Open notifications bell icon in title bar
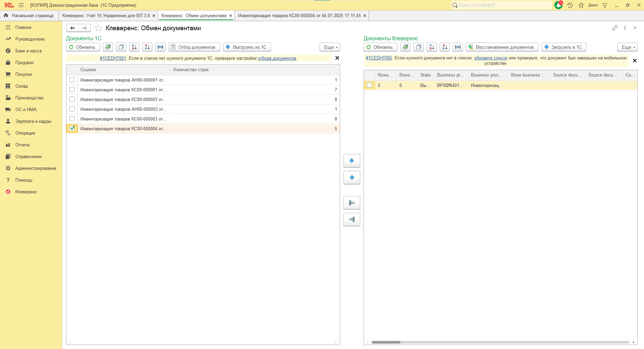Screen dimensions: 644x349 [x=558, y=5]
